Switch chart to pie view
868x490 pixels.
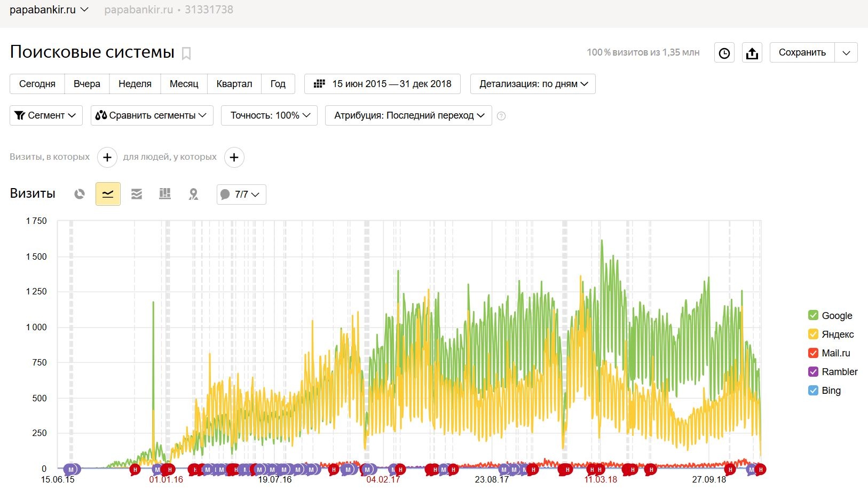pos(80,194)
